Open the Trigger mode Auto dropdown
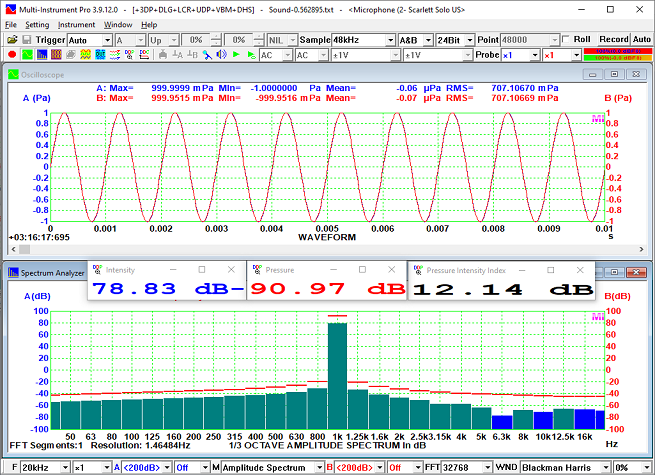 pos(107,39)
